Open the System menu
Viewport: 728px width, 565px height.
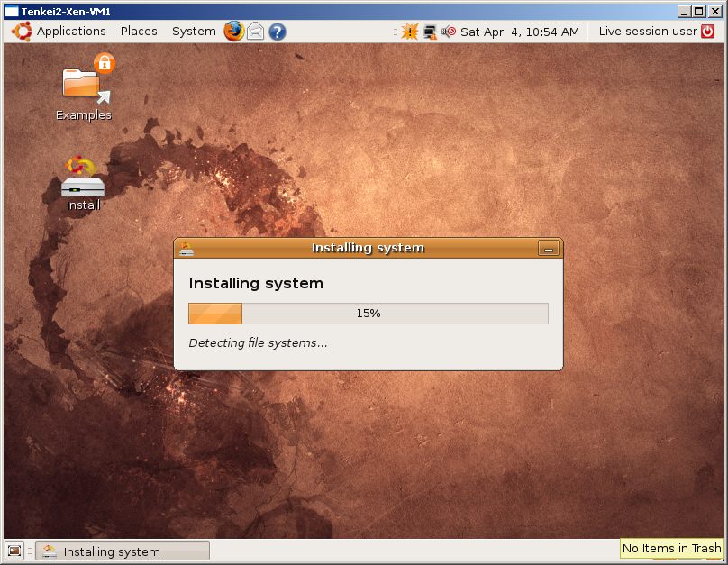click(194, 32)
